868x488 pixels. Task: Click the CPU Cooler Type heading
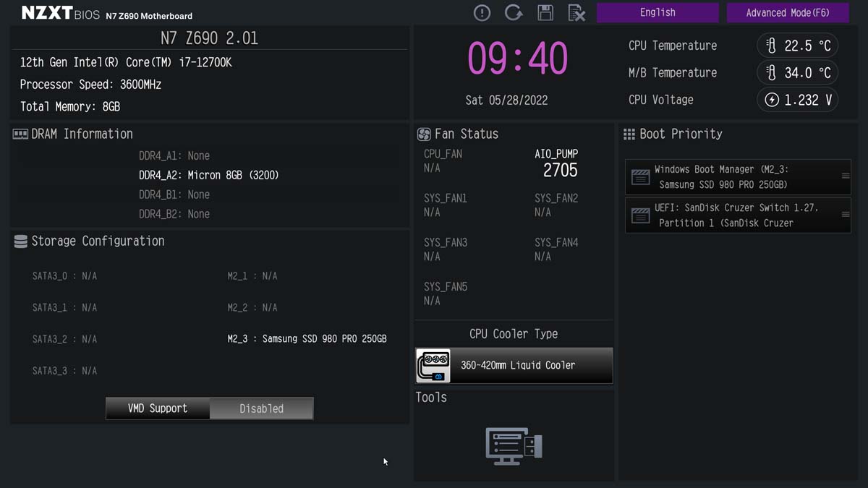click(514, 334)
